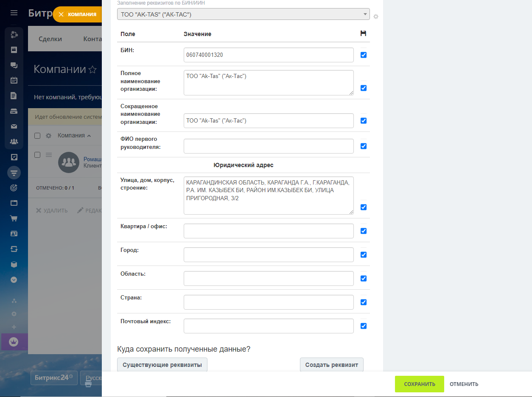Open the target goal sidebar icon
This screenshot has width=532, height=397.
pyautogui.click(x=14, y=187)
